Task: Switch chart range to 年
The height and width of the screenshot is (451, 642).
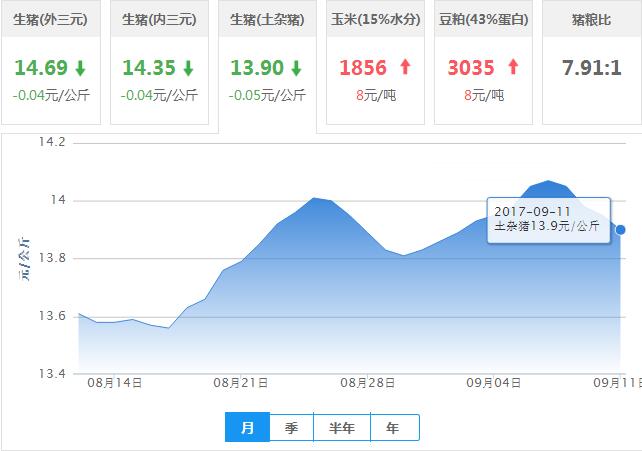Action: click(x=393, y=428)
